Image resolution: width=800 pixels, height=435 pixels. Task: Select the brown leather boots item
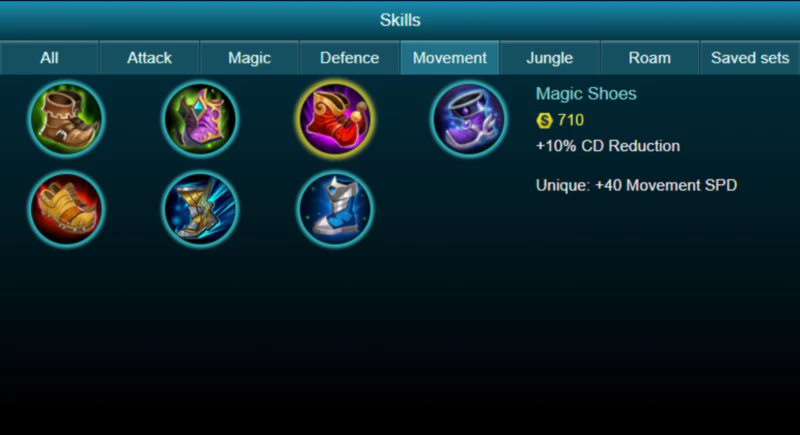(66, 119)
